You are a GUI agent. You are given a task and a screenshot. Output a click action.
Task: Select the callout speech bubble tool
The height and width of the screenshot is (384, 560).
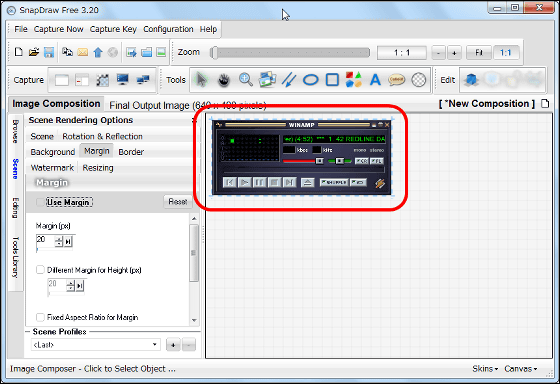[396, 80]
